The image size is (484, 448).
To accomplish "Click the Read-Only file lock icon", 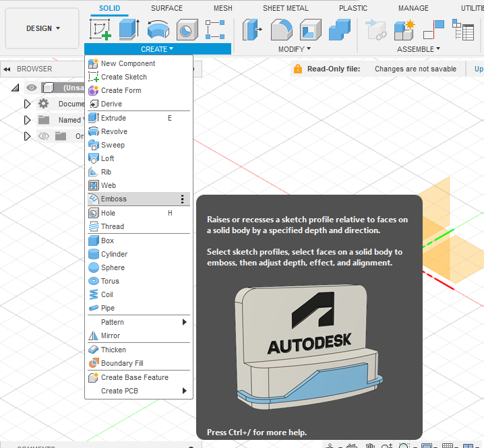I will (298, 69).
